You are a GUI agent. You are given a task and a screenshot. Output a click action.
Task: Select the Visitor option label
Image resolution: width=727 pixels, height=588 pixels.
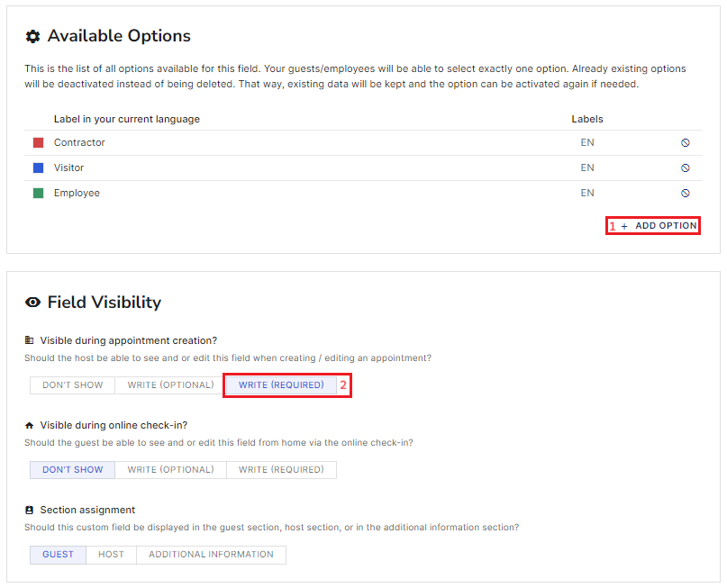(68, 167)
